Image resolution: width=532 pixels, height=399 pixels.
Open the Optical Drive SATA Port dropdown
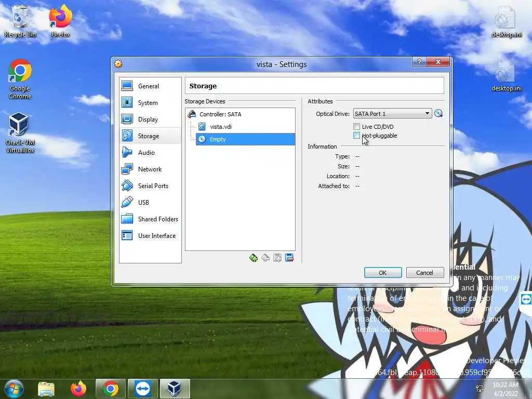pyautogui.click(x=392, y=114)
